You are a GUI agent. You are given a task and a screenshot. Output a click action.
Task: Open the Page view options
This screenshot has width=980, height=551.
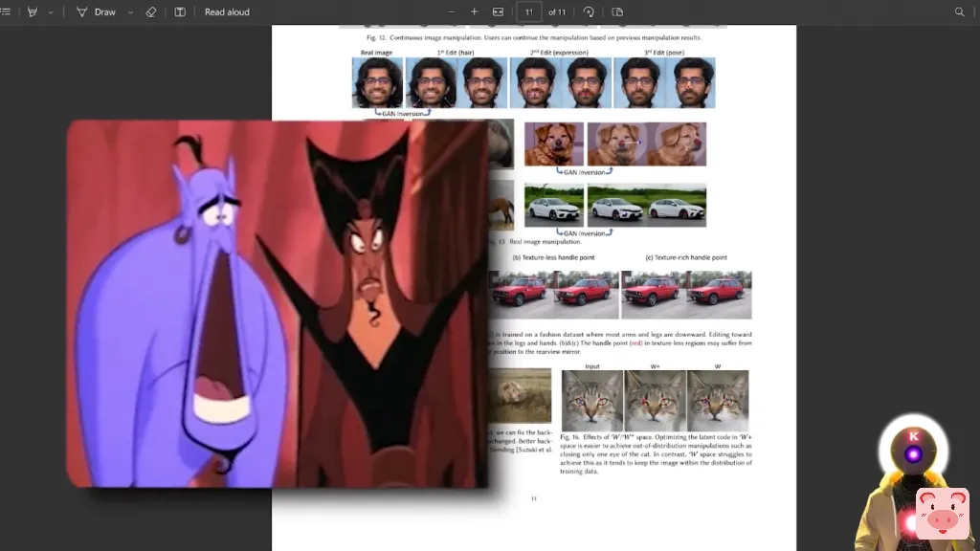tap(617, 11)
